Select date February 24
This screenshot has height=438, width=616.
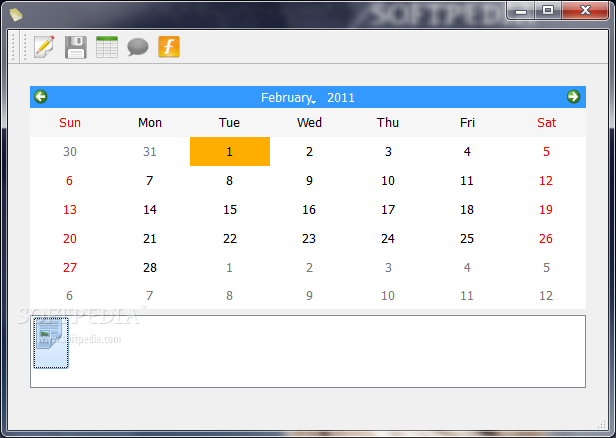(388, 238)
